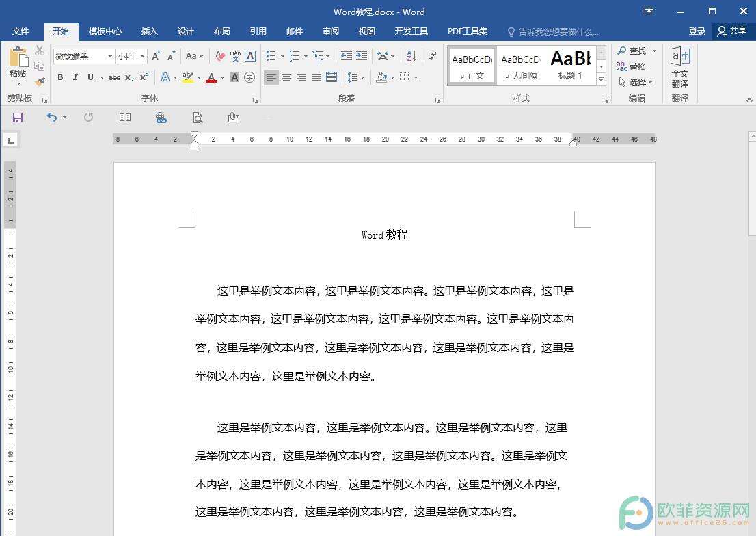Click the Format Painter brush icon
This screenshot has height=536, width=756.
pos(40,81)
